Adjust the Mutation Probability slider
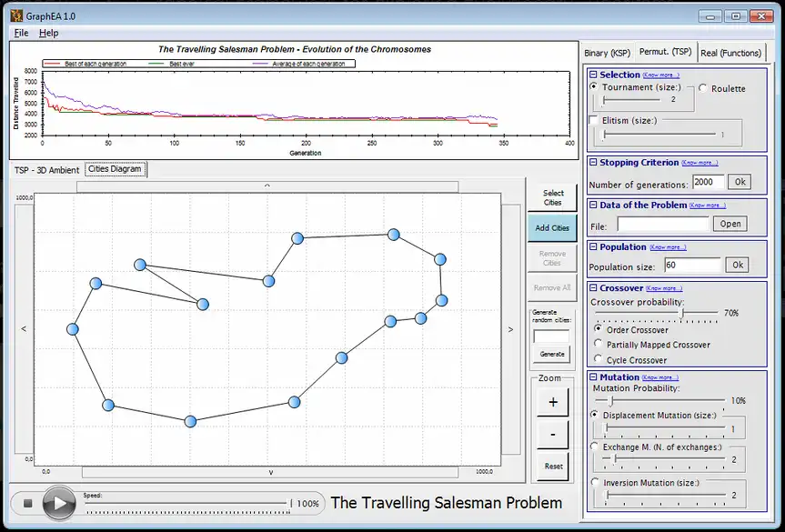The height and width of the screenshot is (532, 785). click(659, 400)
